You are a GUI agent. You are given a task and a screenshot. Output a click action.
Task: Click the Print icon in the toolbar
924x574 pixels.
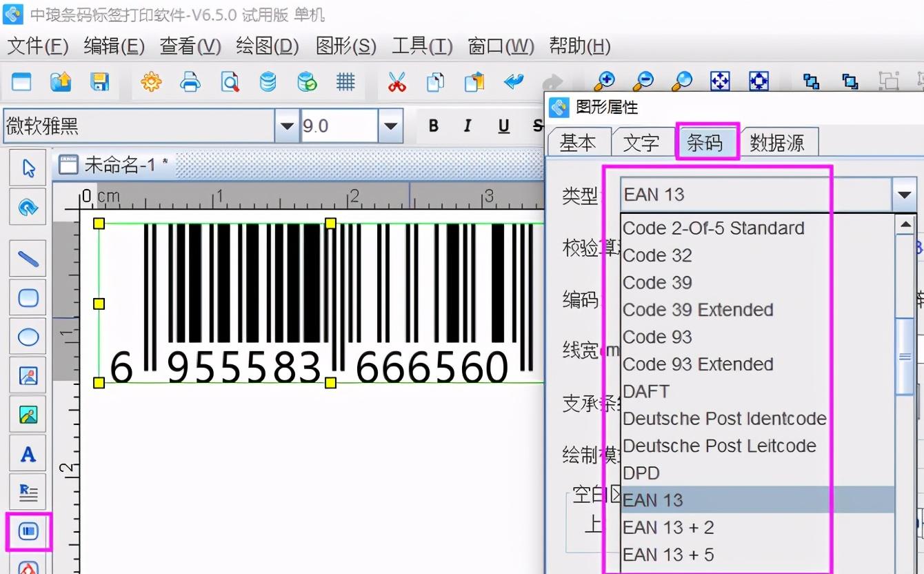190,82
